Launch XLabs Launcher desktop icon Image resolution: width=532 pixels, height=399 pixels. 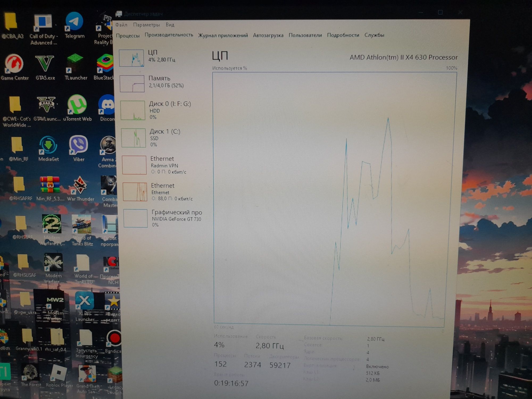[x=85, y=306]
